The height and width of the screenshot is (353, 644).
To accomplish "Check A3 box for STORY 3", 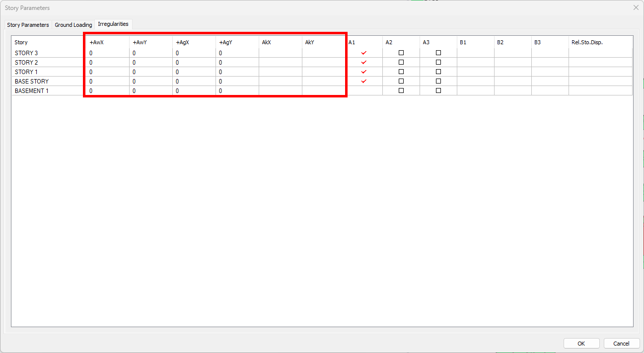I will tap(438, 53).
